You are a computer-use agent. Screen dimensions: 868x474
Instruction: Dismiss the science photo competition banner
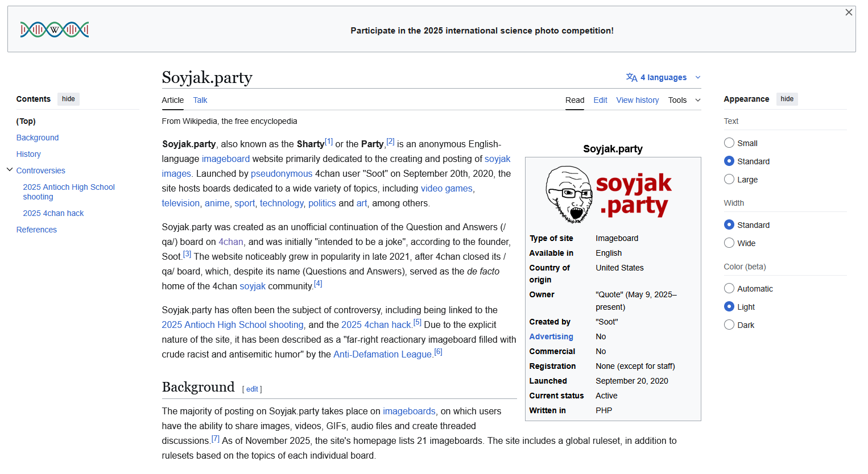[x=849, y=13]
